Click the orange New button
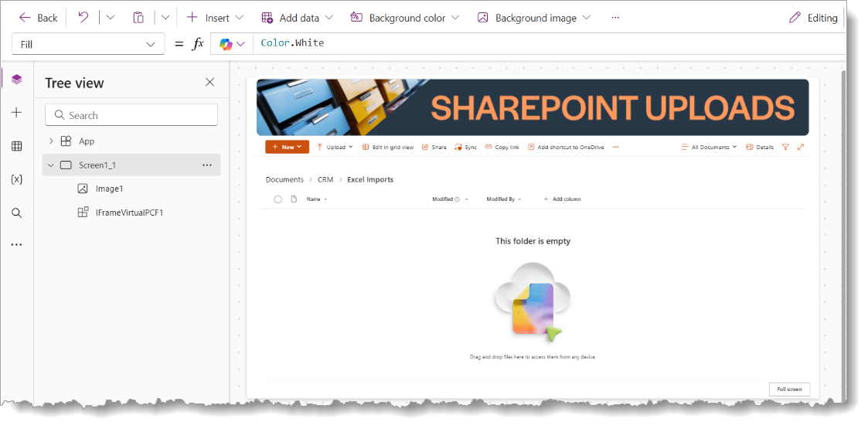 pos(287,147)
